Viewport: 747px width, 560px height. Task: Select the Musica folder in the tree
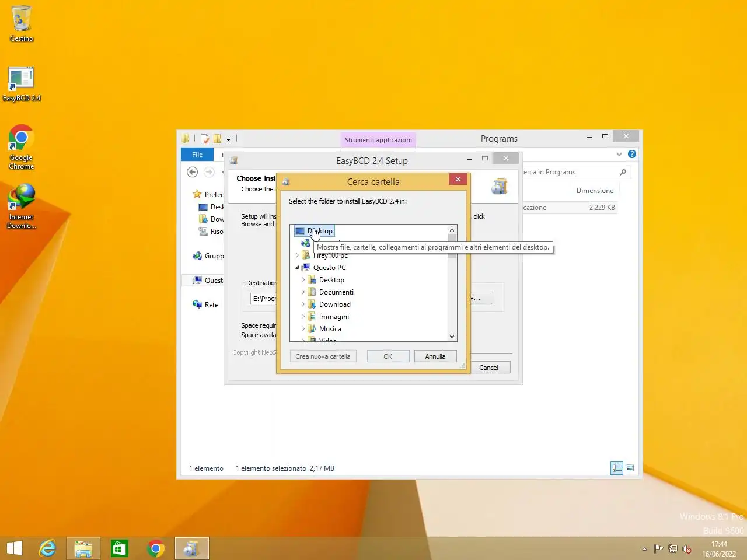pyautogui.click(x=330, y=329)
